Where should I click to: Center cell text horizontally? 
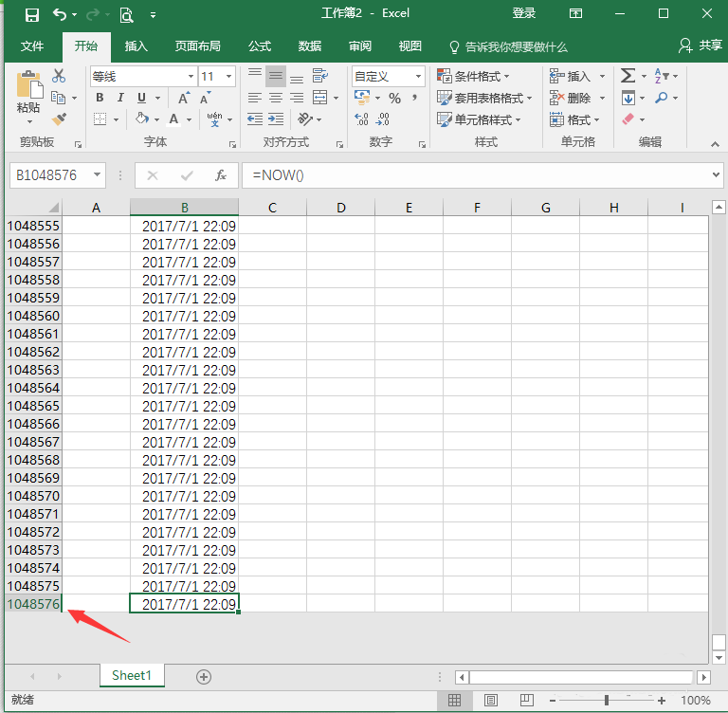(x=276, y=98)
